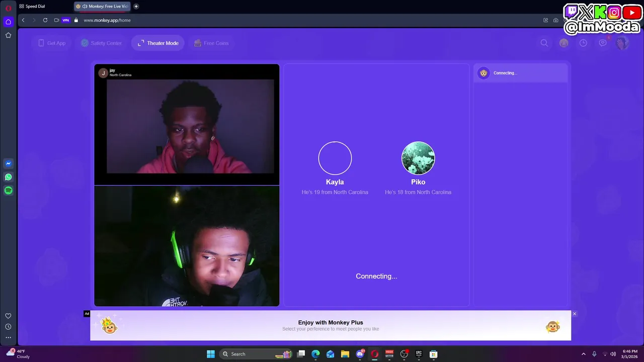Open messages with the heart chat bubble icon
This screenshot has width=644, height=362.
click(x=603, y=43)
